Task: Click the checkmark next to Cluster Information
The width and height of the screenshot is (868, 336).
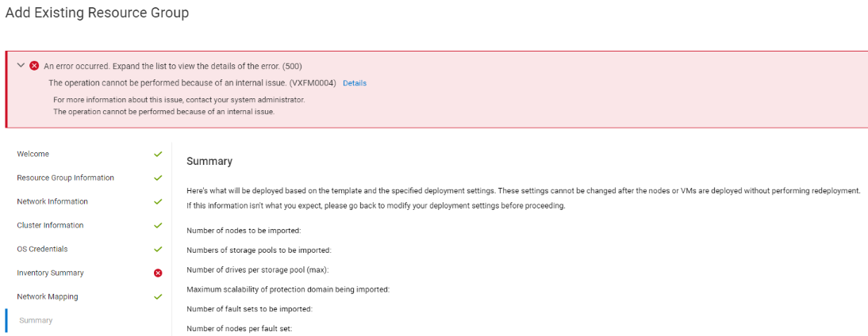Action: [x=158, y=225]
